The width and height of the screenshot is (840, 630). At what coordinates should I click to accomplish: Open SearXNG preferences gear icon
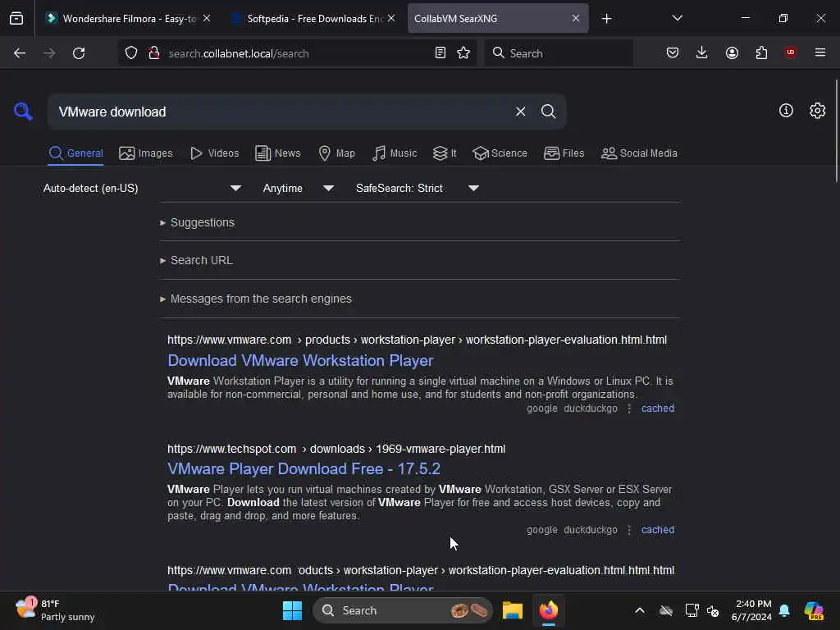click(x=817, y=111)
